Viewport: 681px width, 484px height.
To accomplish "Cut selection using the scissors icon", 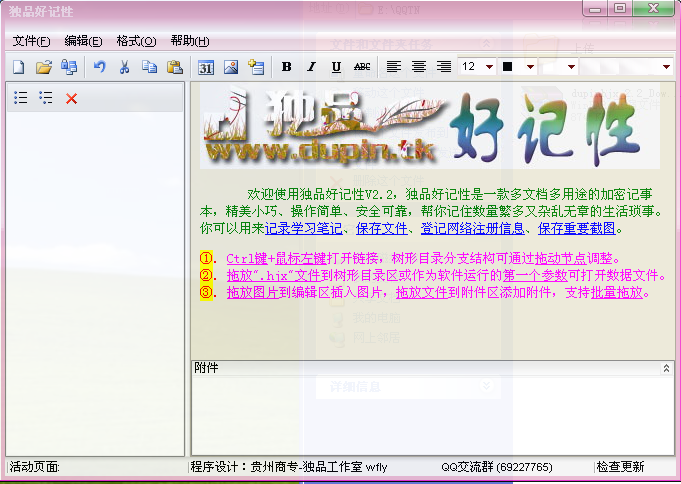I will tap(125, 67).
